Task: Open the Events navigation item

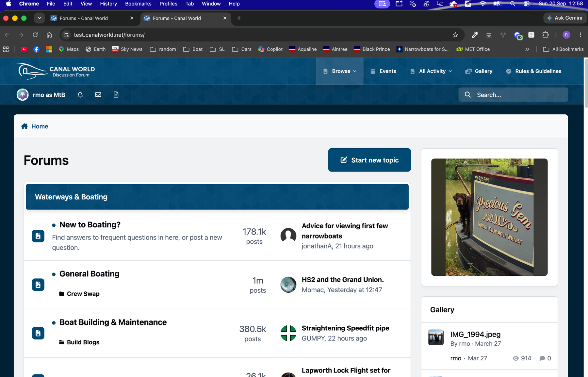Action: pos(383,71)
